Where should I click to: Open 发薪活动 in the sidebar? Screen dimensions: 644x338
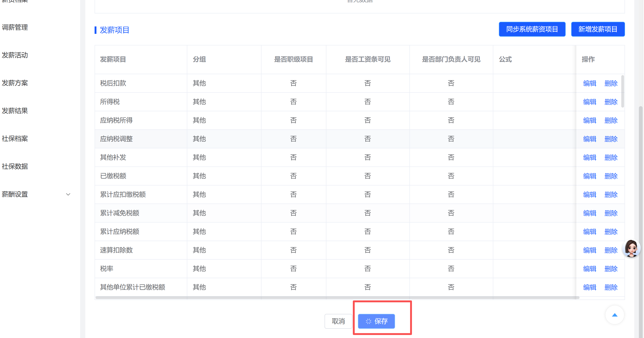15,55
